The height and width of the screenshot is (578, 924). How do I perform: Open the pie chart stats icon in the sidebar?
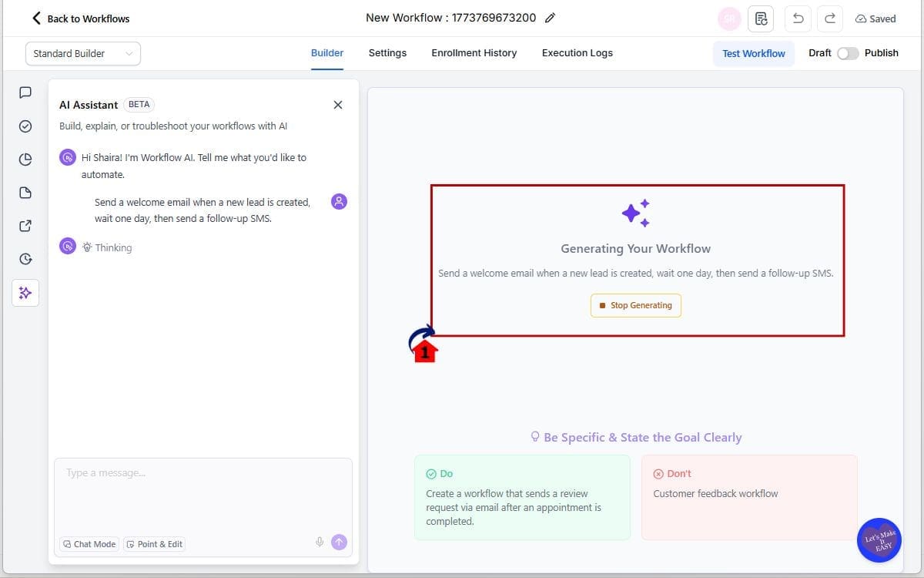point(25,159)
